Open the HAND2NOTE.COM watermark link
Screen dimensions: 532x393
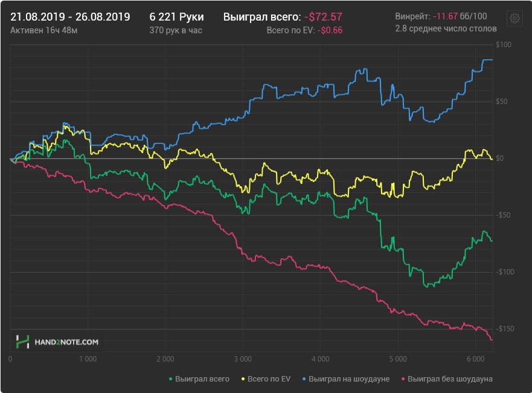click(x=66, y=342)
